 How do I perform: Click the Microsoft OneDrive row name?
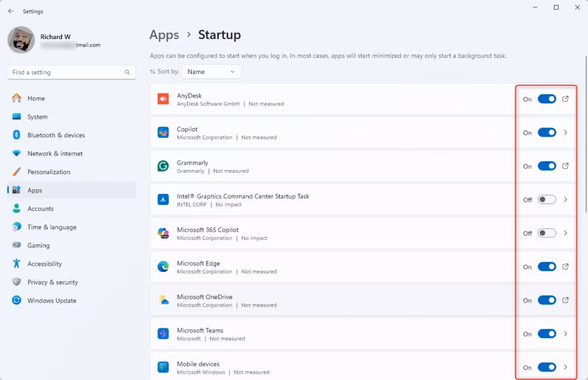(x=205, y=297)
